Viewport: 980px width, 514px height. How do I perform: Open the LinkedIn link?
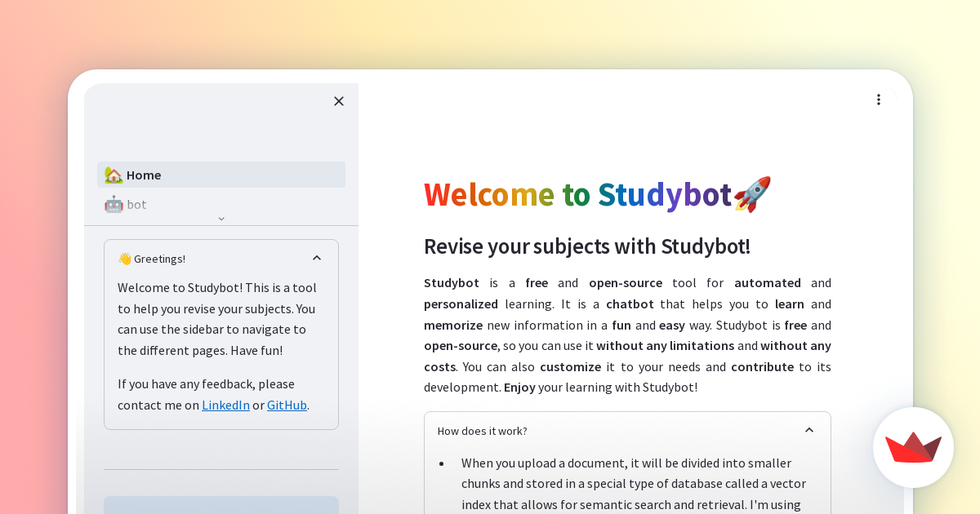point(226,405)
